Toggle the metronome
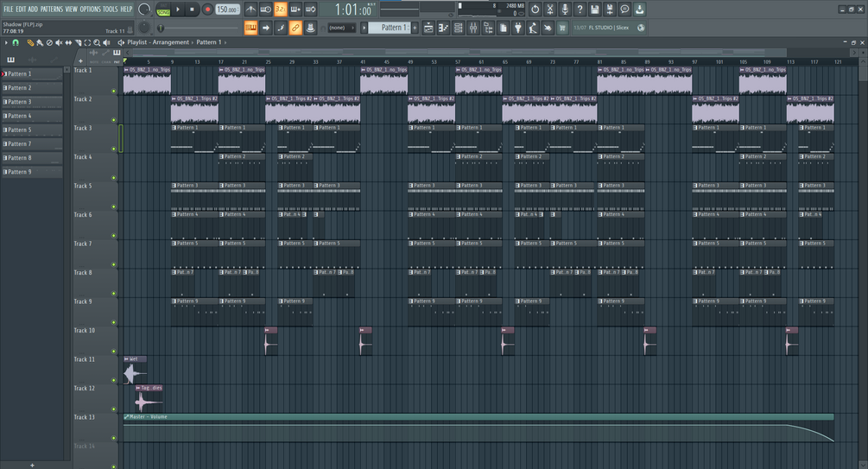 pyautogui.click(x=250, y=10)
